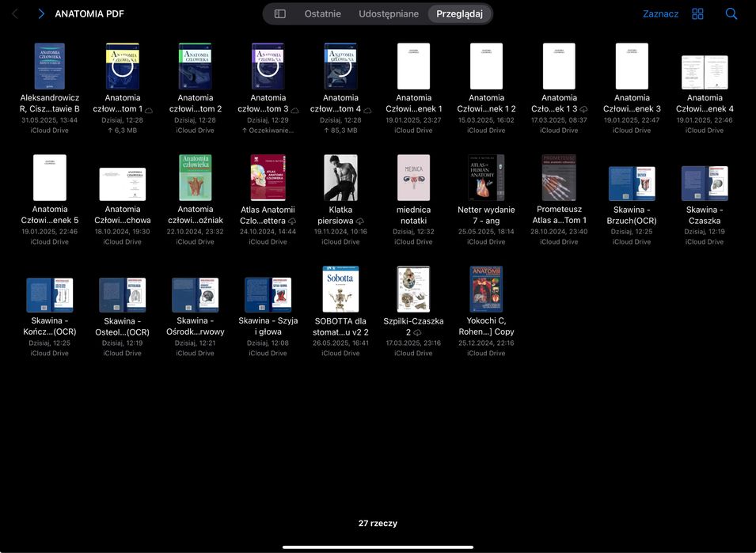Switch to the Udostępniane tab
The width and height of the screenshot is (756, 553).
click(389, 14)
